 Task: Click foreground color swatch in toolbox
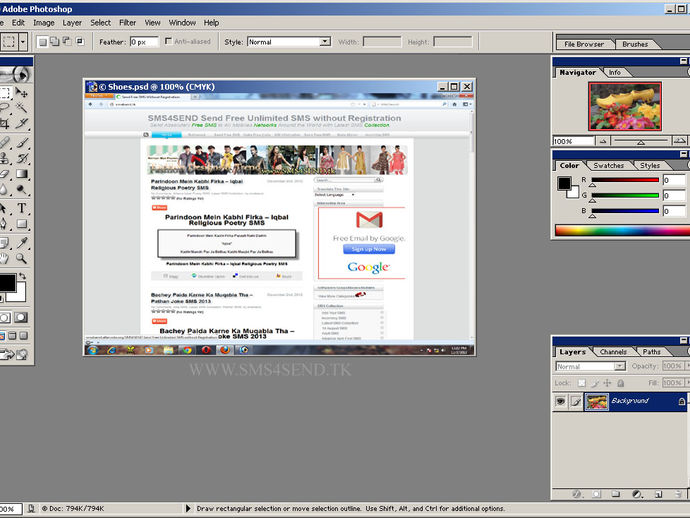pyautogui.click(x=7, y=282)
